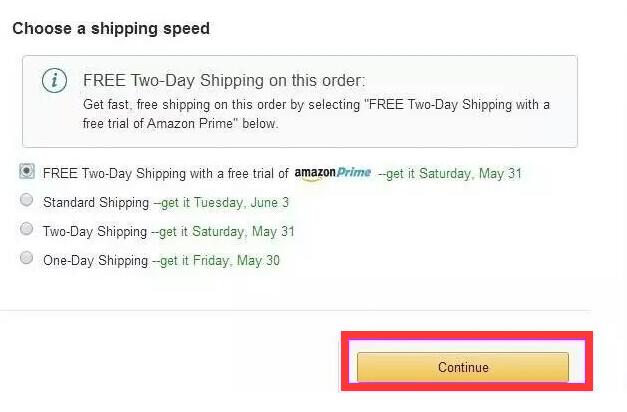
Task: Click the yellow Continue button
Action: (x=463, y=367)
